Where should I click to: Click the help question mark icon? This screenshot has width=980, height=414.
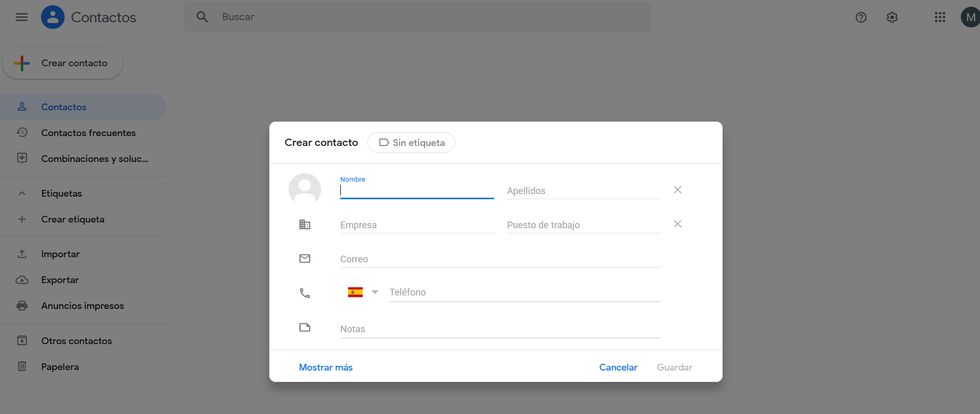click(x=861, y=17)
